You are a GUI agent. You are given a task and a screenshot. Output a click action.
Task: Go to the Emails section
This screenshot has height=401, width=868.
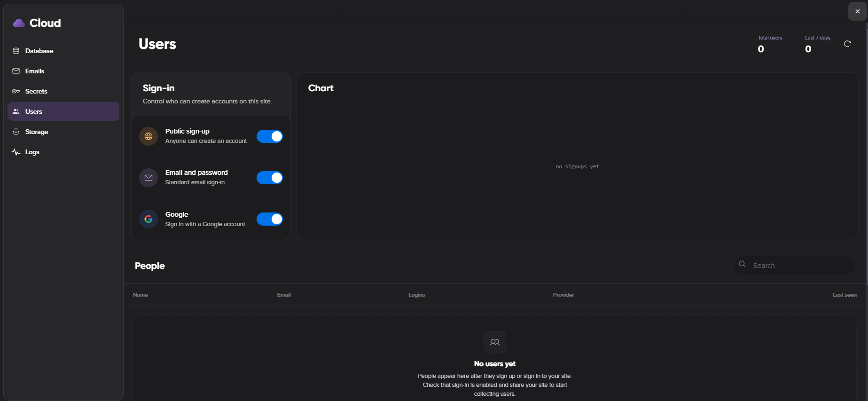[x=63, y=71]
